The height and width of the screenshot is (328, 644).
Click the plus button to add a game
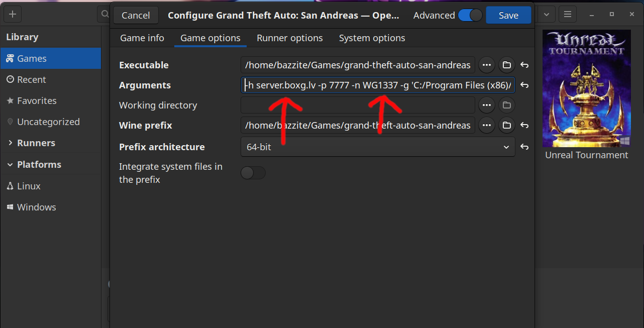pyautogui.click(x=13, y=14)
